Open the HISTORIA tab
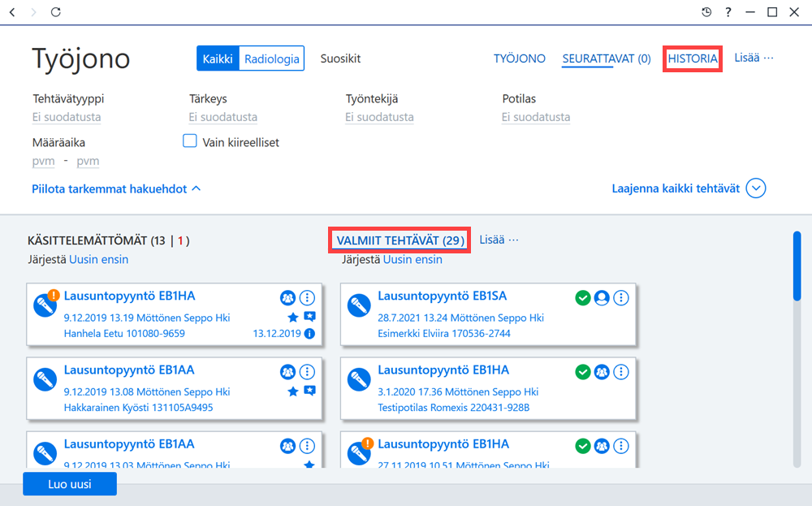Screen dimensions: 812x506 (693, 58)
